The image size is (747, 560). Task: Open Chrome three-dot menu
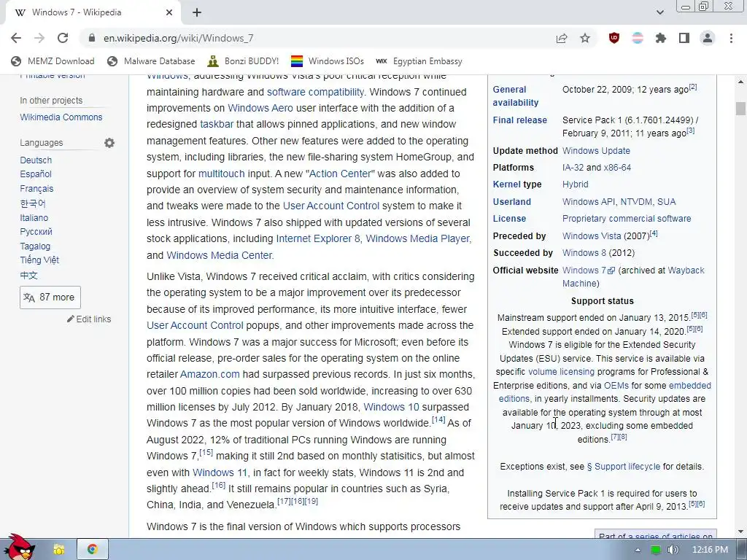[x=731, y=38]
